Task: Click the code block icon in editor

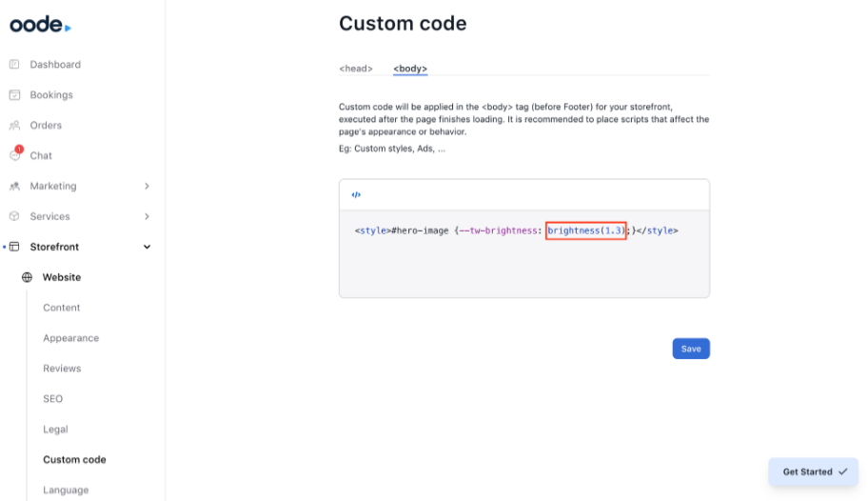Action: (x=356, y=195)
